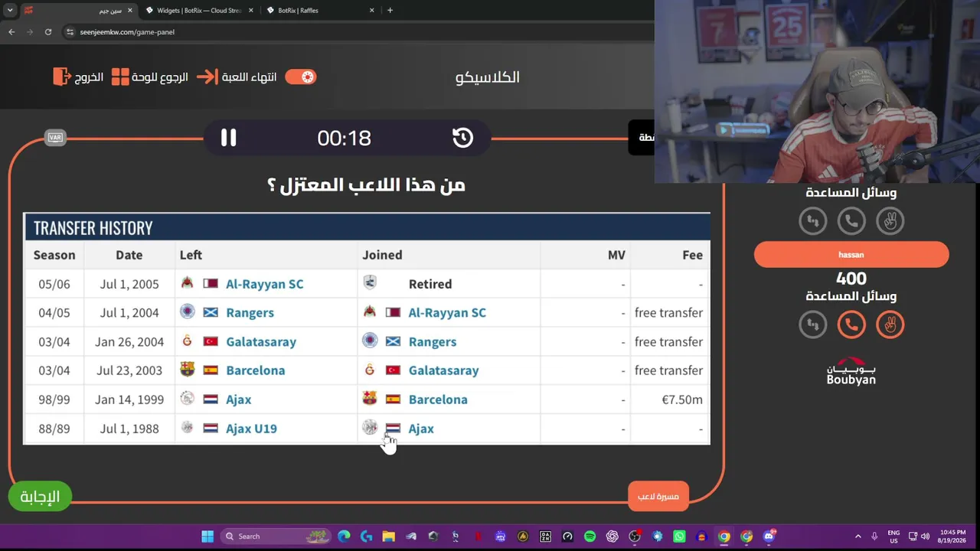Open the clock showing 10:45 PM
The width and height of the screenshot is (980, 551).
tap(952, 536)
